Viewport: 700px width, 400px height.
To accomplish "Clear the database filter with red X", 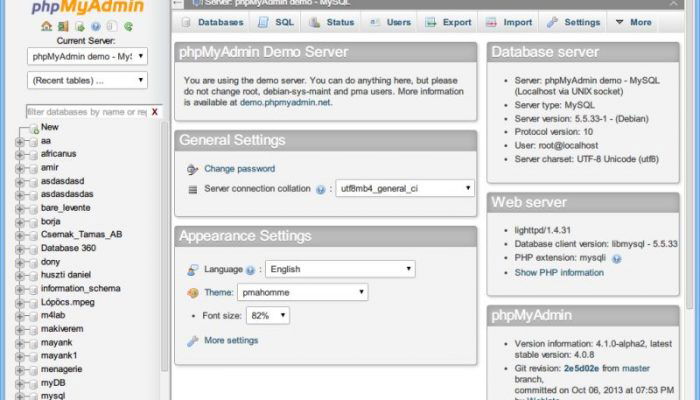I will [x=154, y=112].
